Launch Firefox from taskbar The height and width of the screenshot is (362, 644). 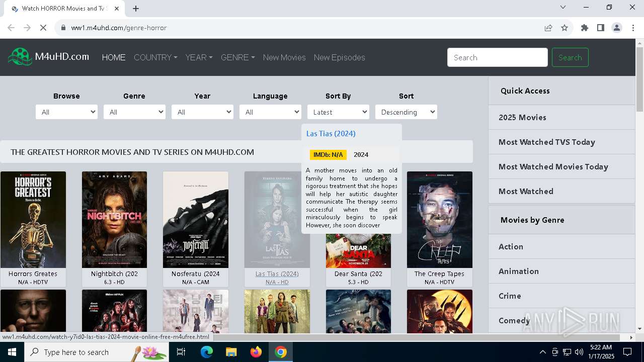point(256,352)
